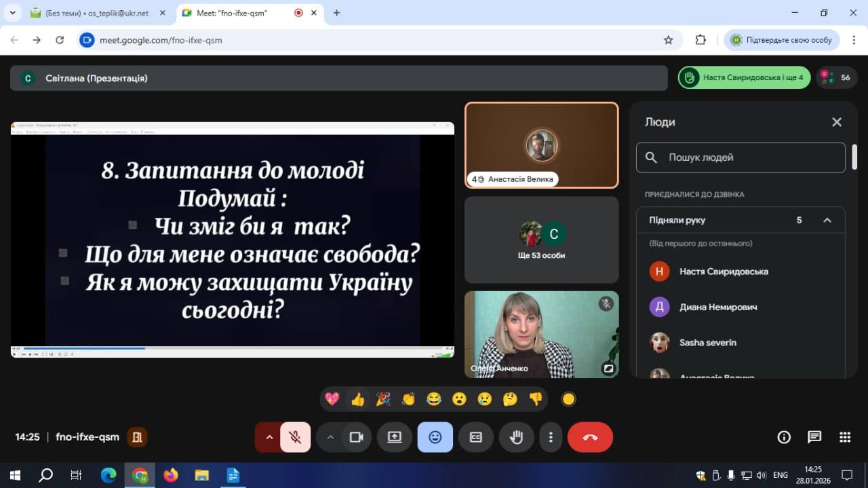Image resolution: width=868 pixels, height=488 pixels.
Task: Open the meeting details info icon
Action: point(784,437)
